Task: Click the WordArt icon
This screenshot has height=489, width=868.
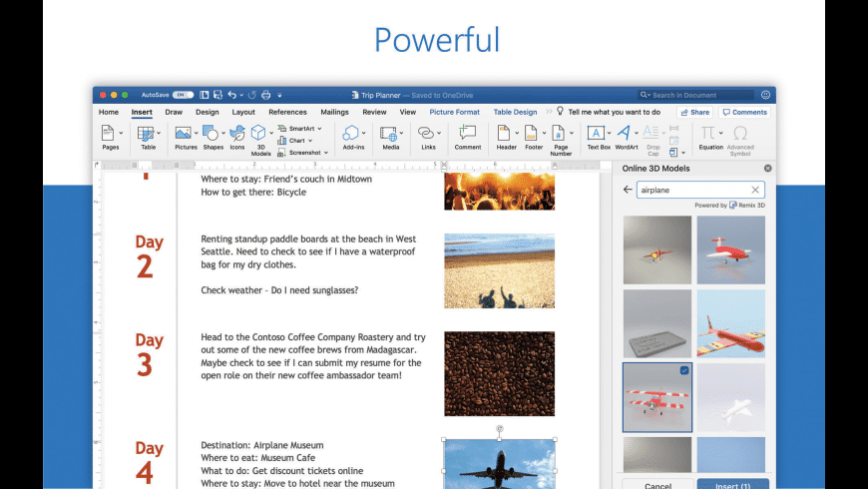Action: click(625, 134)
